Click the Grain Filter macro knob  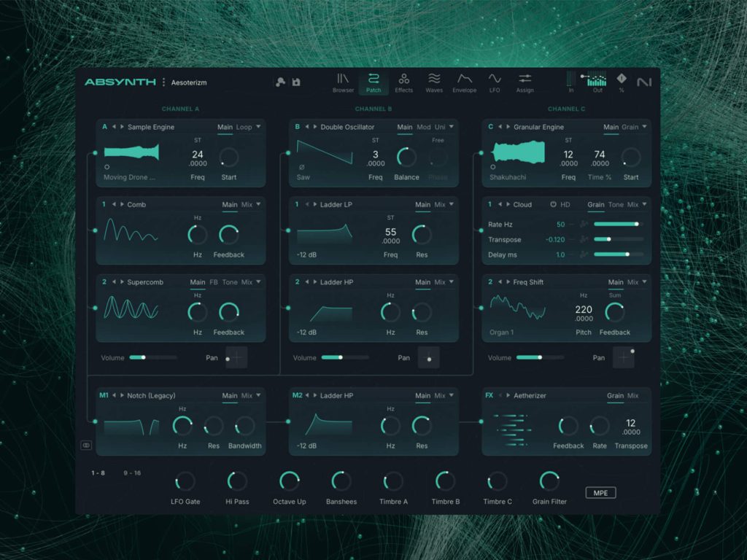(x=549, y=481)
